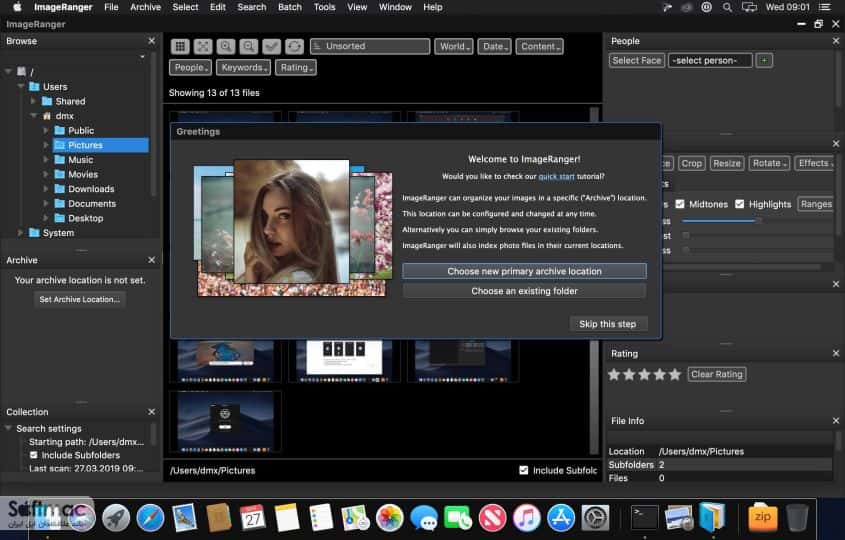Screen dimensions: 845x540
Task: Open the Rating filter dropdown
Action: click(296, 67)
